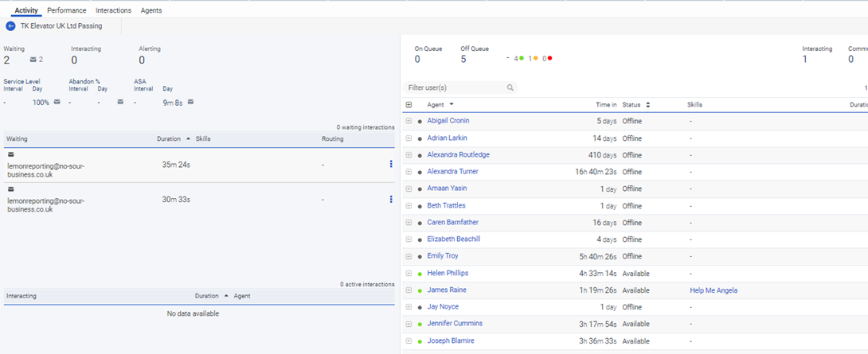Viewport: 868px width, 354px height.
Task: Open Helen Phillips agent link
Action: 448,274
